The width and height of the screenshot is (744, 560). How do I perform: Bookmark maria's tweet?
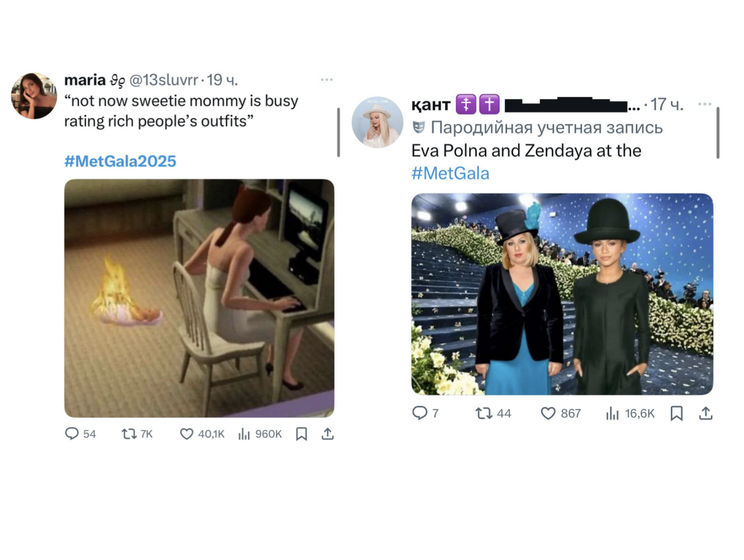pos(301,434)
